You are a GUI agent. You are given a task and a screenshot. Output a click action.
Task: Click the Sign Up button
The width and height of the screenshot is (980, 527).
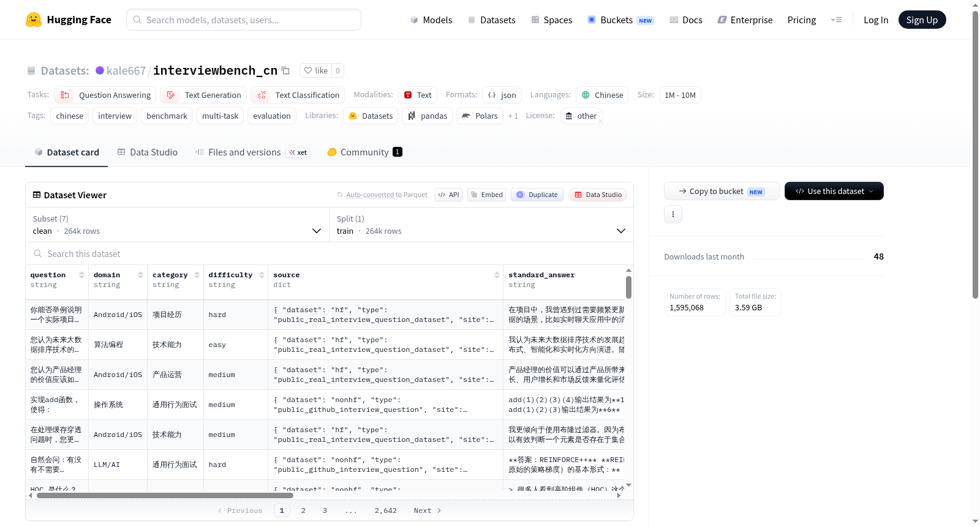[x=922, y=20]
